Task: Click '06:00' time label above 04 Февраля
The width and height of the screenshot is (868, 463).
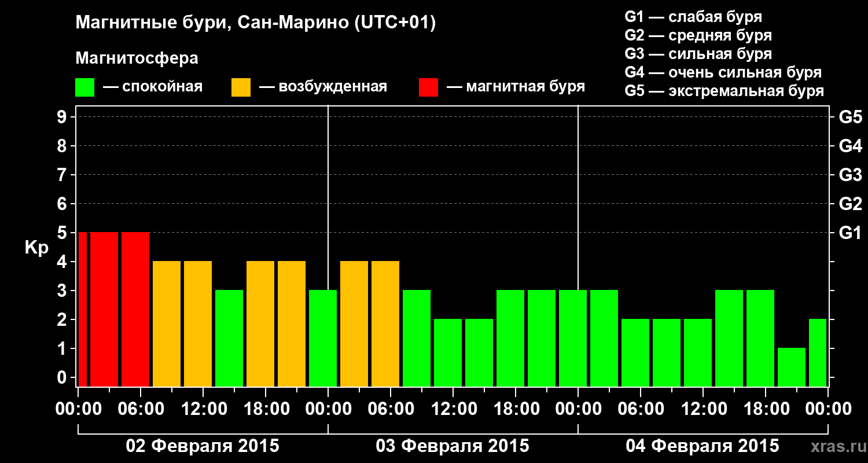Action: click(641, 409)
